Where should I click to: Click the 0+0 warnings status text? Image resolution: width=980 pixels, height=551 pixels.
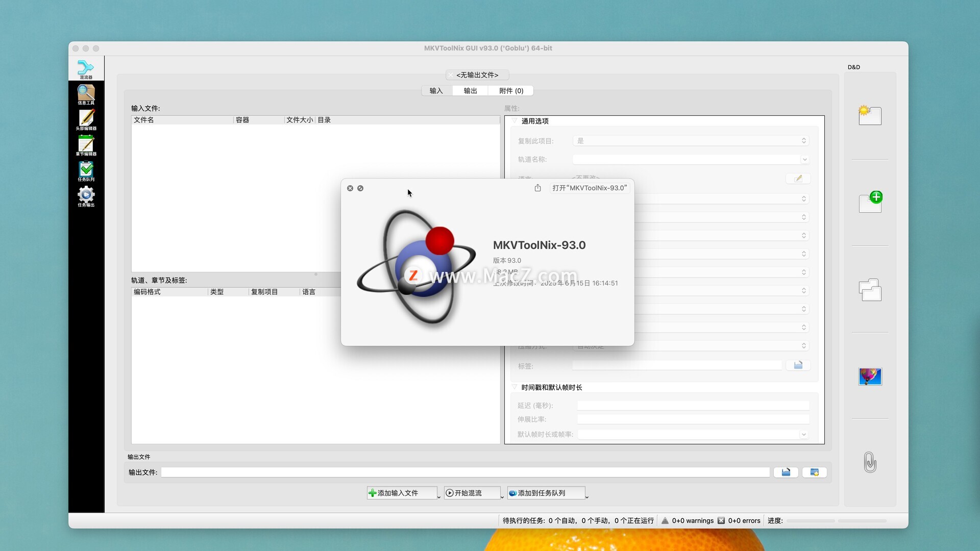click(x=693, y=521)
